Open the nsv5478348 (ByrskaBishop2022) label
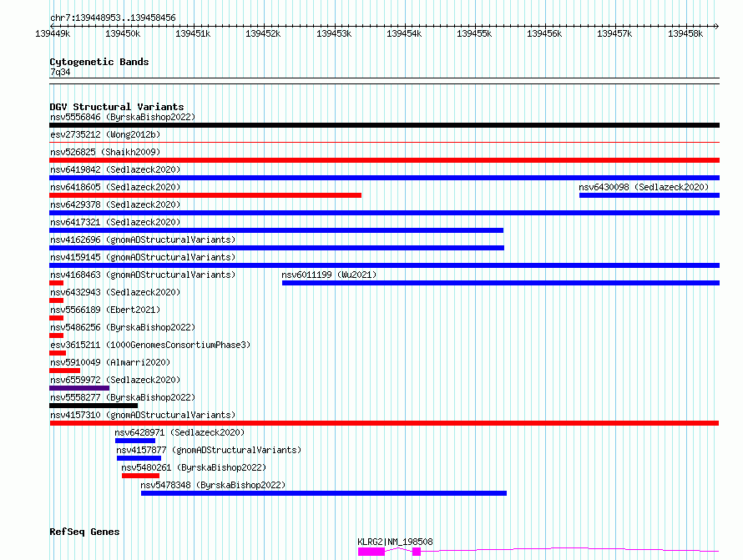The height and width of the screenshot is (560, 743). (x=213, y=485)
